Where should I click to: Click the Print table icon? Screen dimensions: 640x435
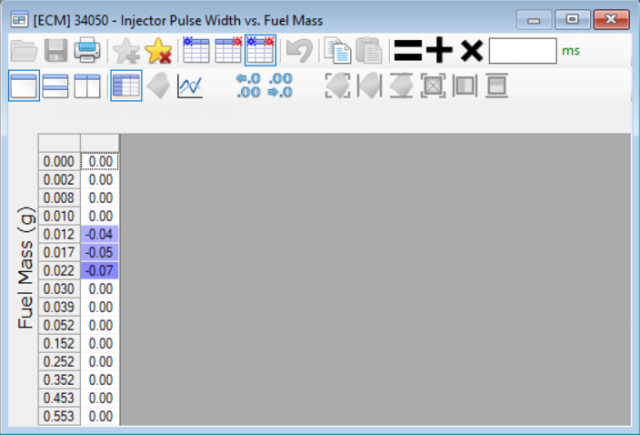(87, 50)
